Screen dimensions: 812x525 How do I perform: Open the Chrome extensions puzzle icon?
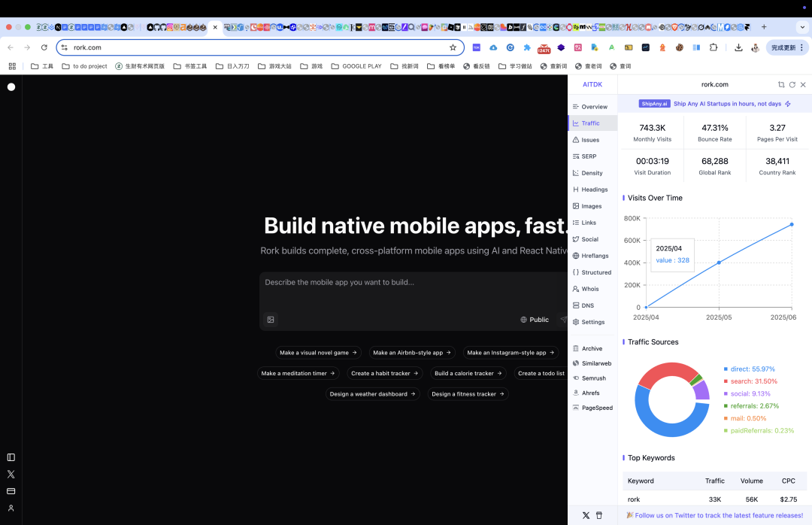(x=714, y=47)
